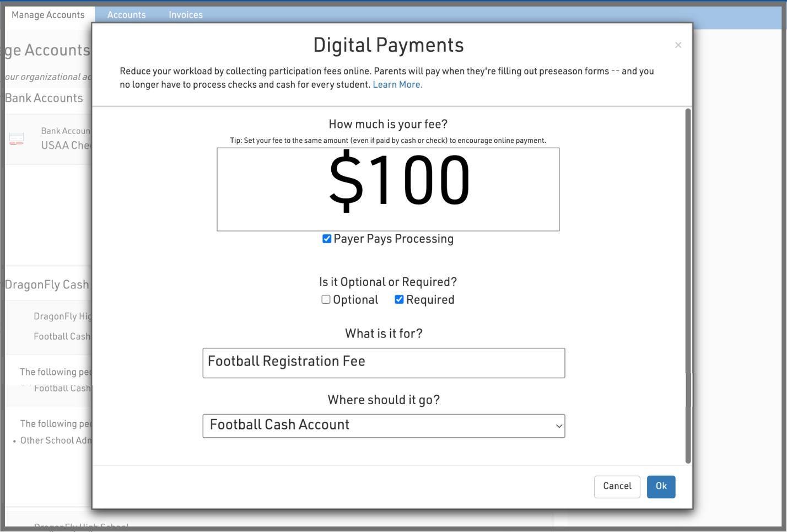Focus the Football Registration Fee text field
This screenshot has height=532, width=787.
pos(384,363)
